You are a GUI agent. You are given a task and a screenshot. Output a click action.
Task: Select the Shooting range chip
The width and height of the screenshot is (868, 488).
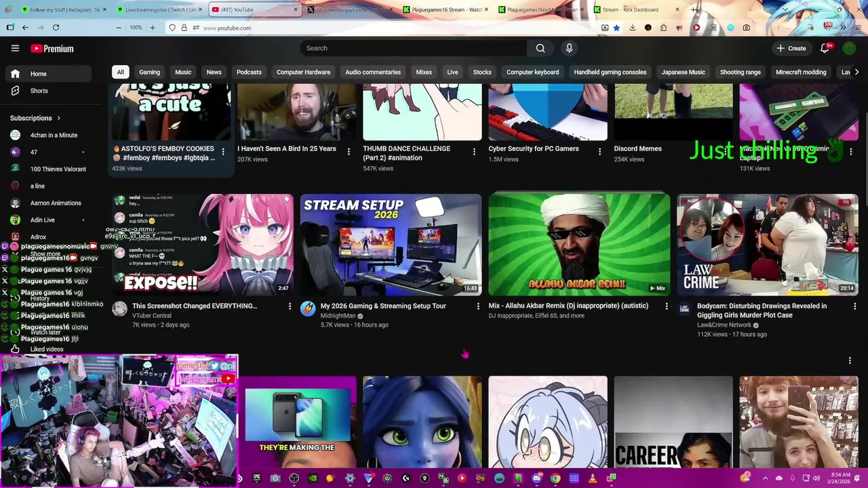(x=740, y=72)
